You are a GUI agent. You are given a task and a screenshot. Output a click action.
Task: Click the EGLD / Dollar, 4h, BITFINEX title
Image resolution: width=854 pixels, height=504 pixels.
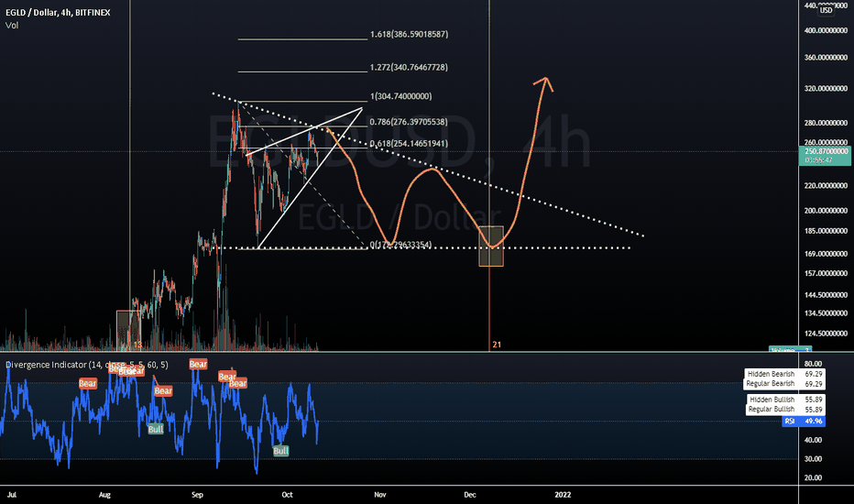coord(58,12)
